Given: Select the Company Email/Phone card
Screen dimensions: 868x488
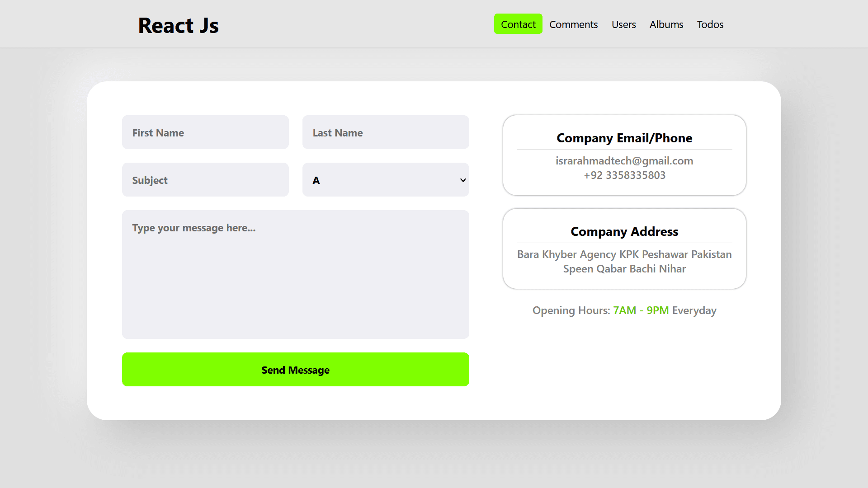Looking at the screenshot, I should point(624,155).
